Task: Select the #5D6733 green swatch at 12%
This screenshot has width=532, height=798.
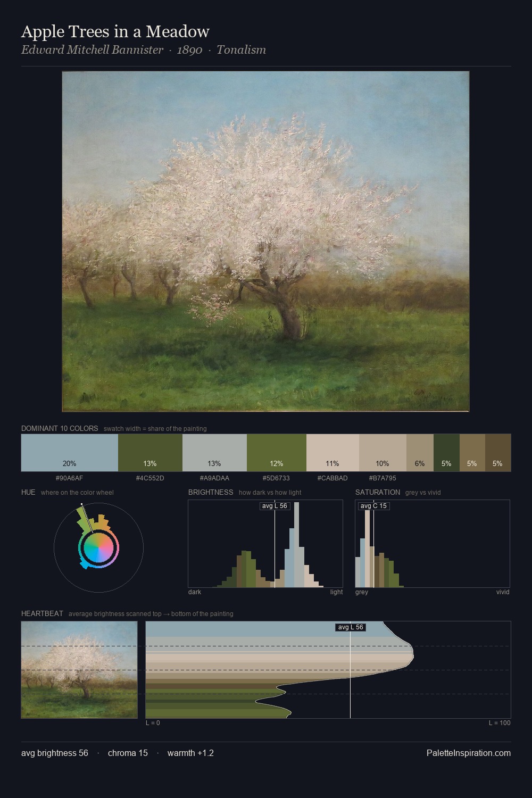Action: pos(277,453)
